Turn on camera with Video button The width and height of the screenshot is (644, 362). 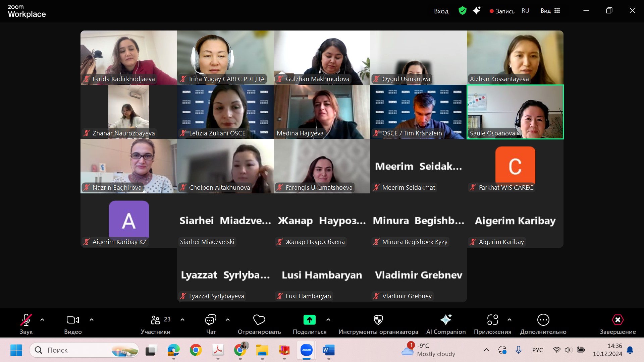click(73, 320)
